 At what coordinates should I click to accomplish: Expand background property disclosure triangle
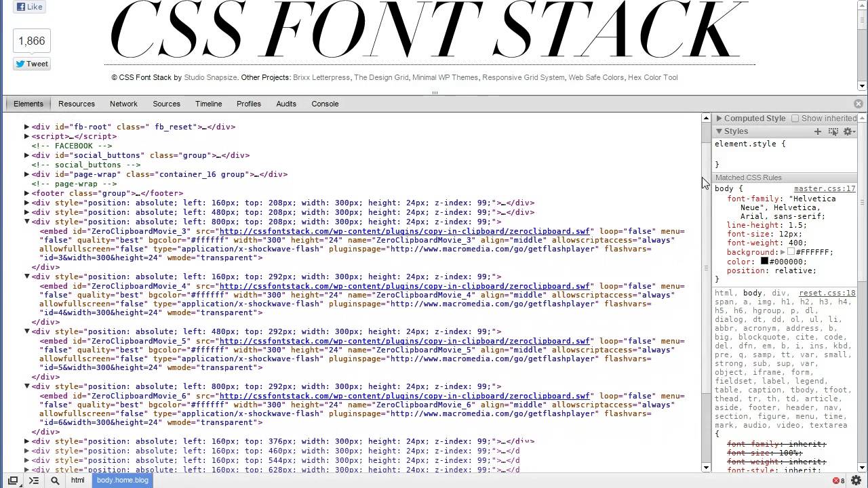[783, 252]
